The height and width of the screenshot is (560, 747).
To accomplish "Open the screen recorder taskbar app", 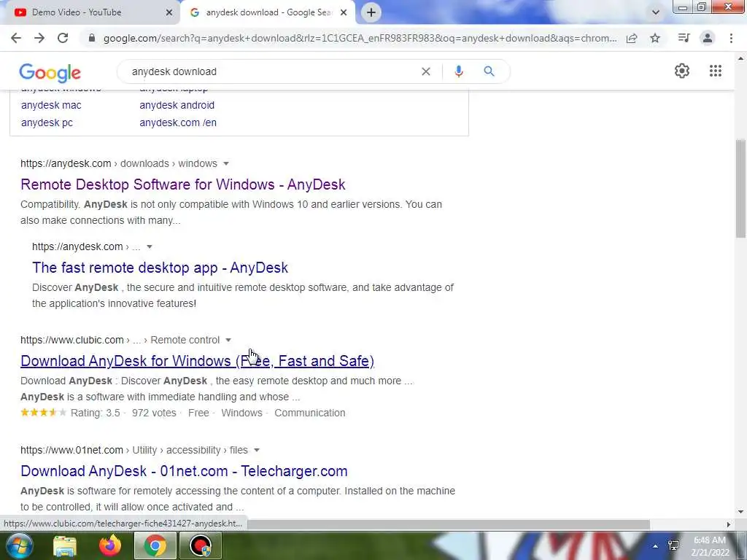I will (x=200, y=545).
